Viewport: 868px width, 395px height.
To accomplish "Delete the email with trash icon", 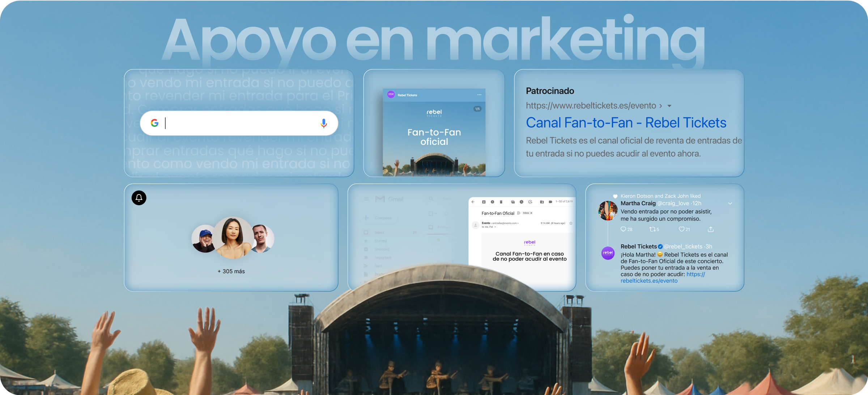I will pos(501,202).
